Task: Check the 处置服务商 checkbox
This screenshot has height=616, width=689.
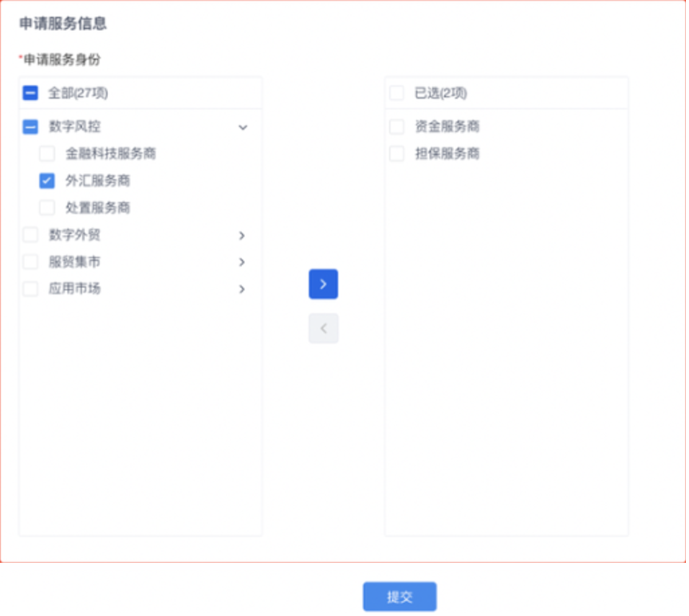Action: (47, 207)
